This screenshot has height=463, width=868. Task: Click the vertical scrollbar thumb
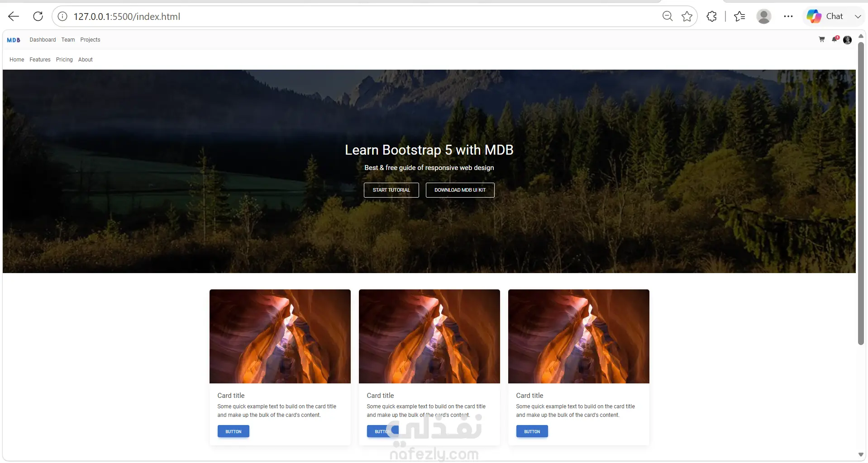tap(861, 193)
